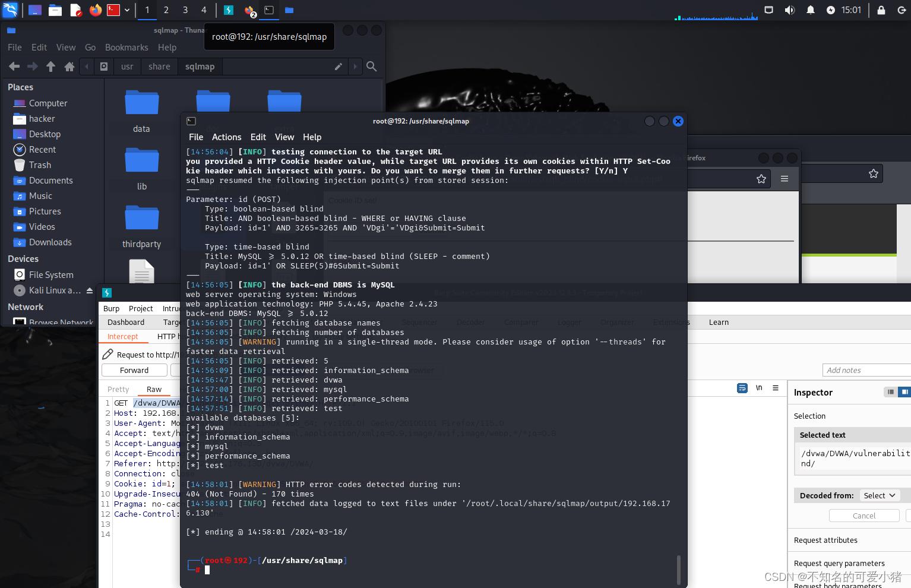Open the power manager tray icon
911x588 pixels.
[831, 10]
